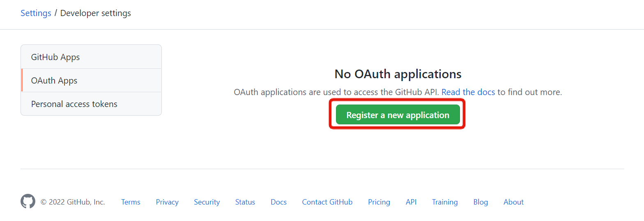View the Pricing page link
The height and width of the screenshot is (221, 644).
pos(379,202)
